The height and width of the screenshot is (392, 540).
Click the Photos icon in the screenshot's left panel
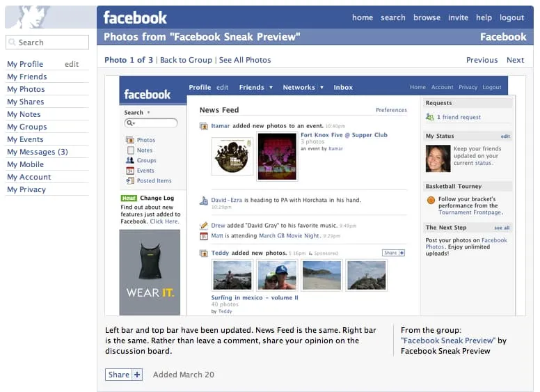click(130, 141)
